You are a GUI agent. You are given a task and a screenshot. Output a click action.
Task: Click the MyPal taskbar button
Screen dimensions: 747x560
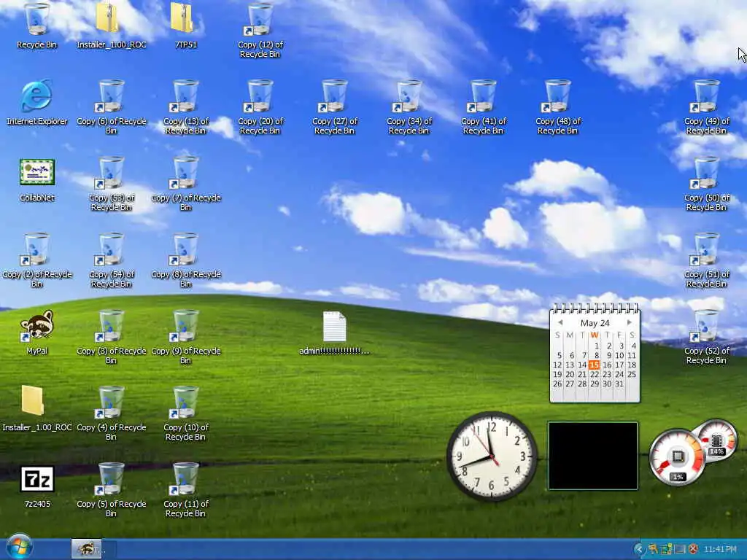pyautogui.click(x=87, y=548)
